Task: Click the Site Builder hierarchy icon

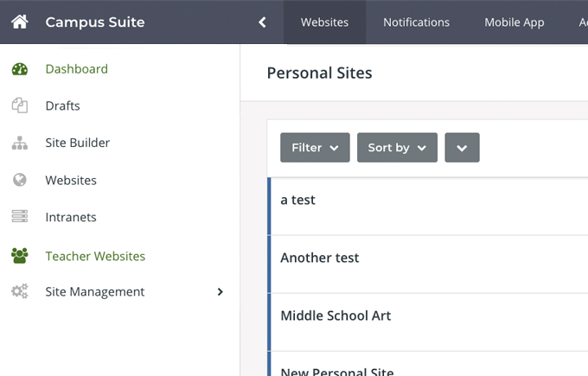Action: point(20,143)
